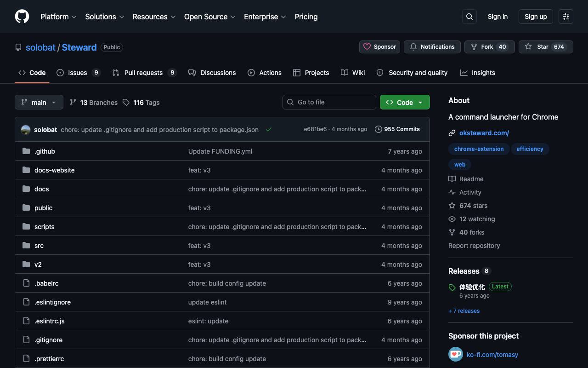
Task: Go to the GitHub homepage logo
Action: tap(22, 17)
